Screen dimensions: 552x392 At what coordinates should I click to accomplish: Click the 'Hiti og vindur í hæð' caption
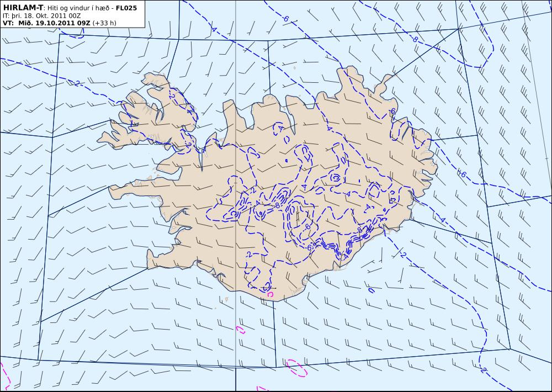click(78, 7)
